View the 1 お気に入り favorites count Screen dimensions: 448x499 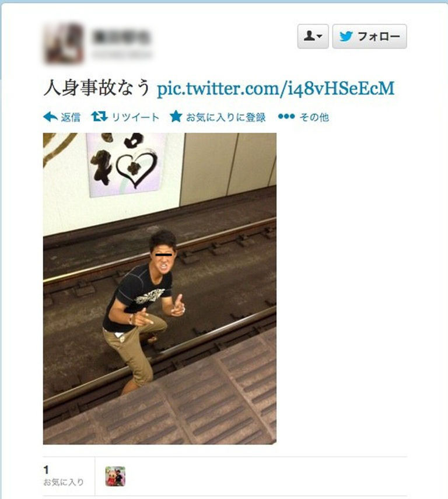tap(64, 476)
